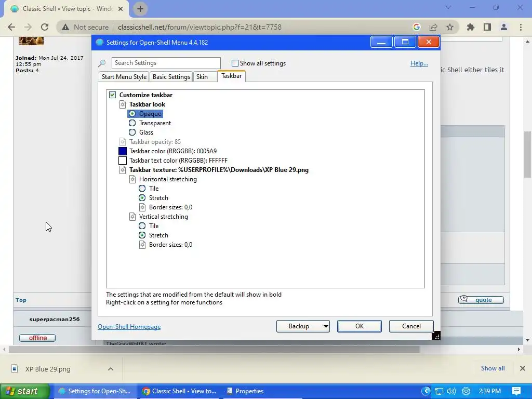Viewport: 532px width, 399px height.
Task: Open the notification center icon
Action: click(x=516, y=391)
